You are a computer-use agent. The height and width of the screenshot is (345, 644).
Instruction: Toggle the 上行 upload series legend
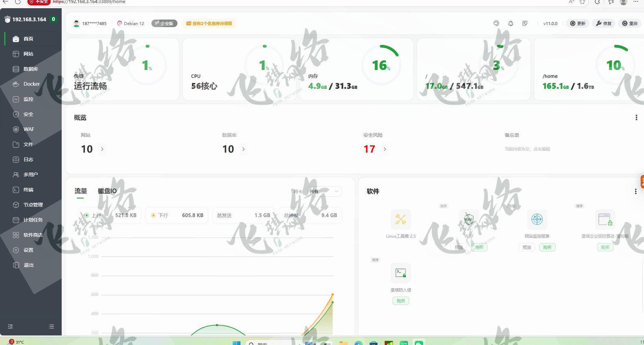pos(110,215)
